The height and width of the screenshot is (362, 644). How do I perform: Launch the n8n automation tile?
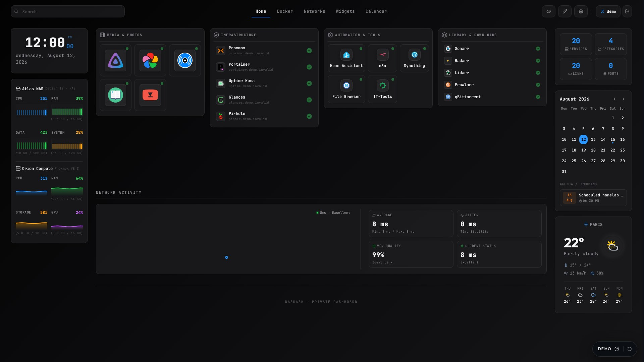tap(382, 58)
